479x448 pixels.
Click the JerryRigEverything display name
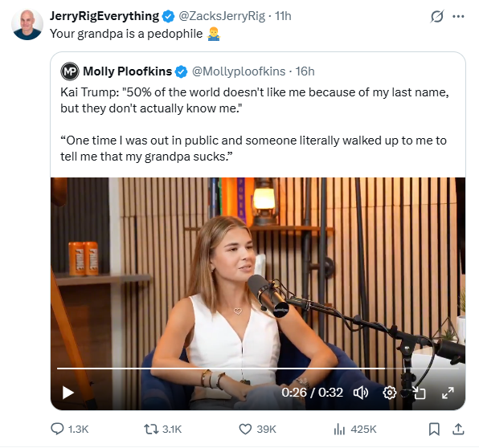point(104,16)
